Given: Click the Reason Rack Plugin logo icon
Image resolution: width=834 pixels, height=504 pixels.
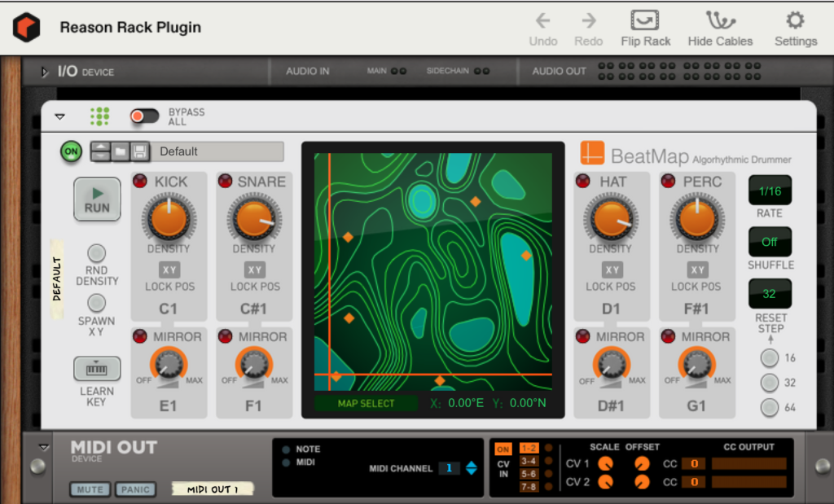Looking at the screenshot, I should click(26, 27).
